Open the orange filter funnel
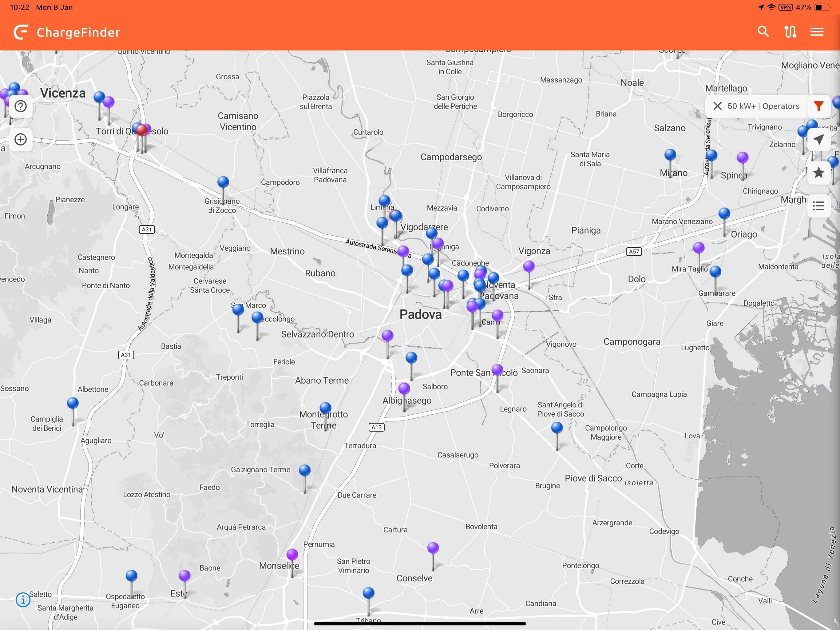 click(x=819, y=106)
